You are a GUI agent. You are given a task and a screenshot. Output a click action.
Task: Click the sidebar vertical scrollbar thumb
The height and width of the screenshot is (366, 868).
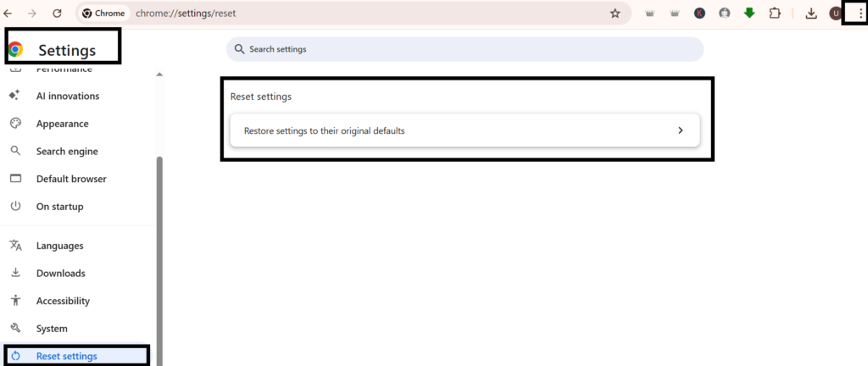click(159, 260)
